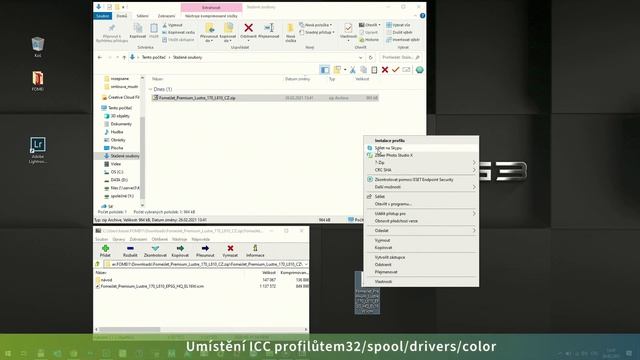Viewport: 640px width, 360px height.
Task: Click the green globe icon in Explorer secondary toolbar
Action: click(x=419, y=70)
